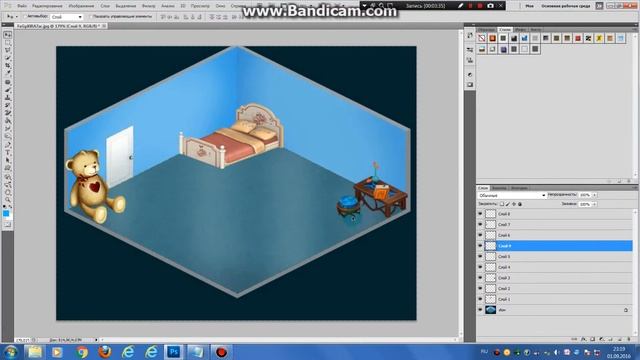Viewport: 640px width, 360px height.
Task: Open Photoshop from the Windows taskbar
Action: pyautogui.click(x=174, y=352)
